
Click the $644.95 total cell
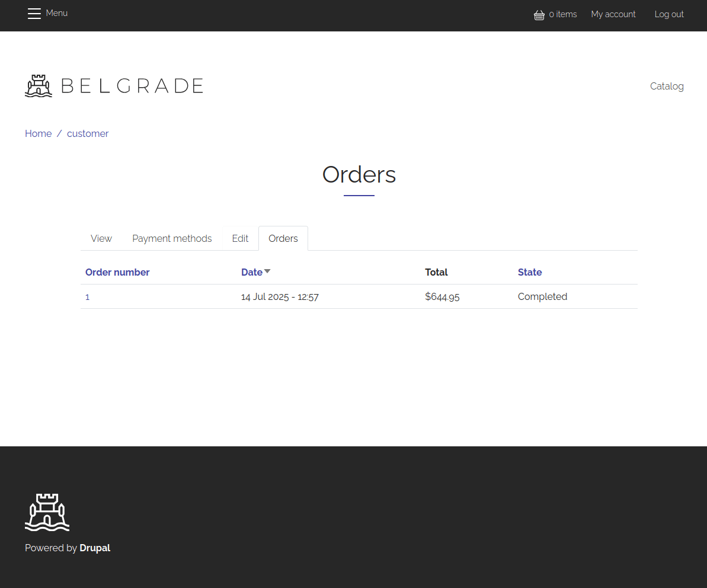coord(442,297)
